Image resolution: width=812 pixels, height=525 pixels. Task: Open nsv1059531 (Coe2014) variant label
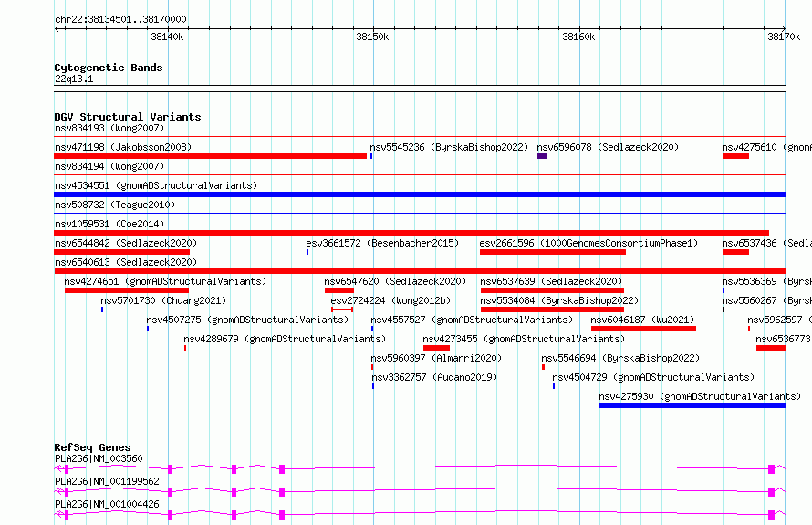109,224
